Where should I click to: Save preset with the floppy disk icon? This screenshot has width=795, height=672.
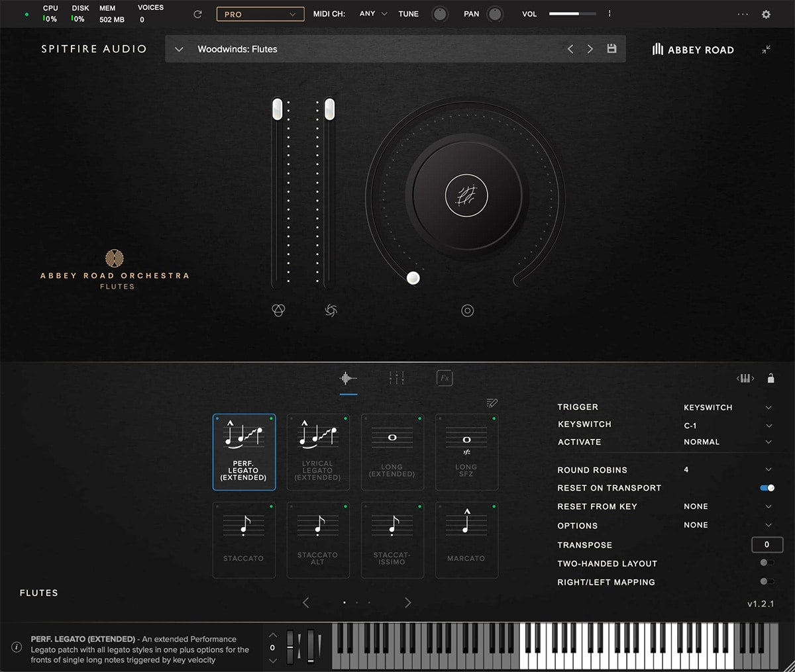coord(611,49)
